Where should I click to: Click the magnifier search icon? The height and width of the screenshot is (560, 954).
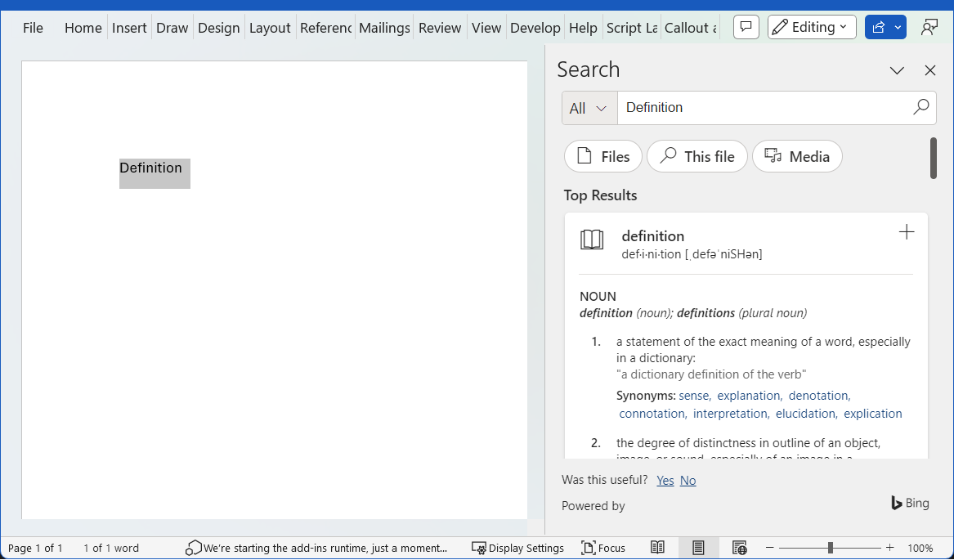point(921,107)
